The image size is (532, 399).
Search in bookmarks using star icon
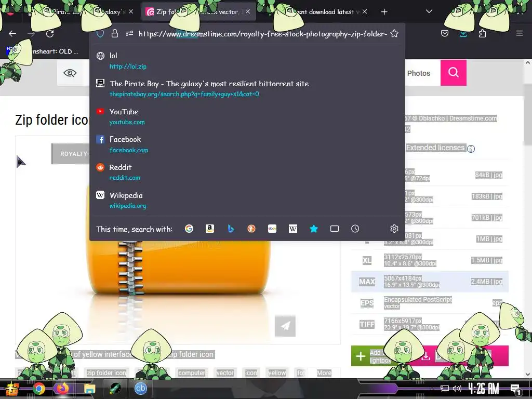(314, 229)
